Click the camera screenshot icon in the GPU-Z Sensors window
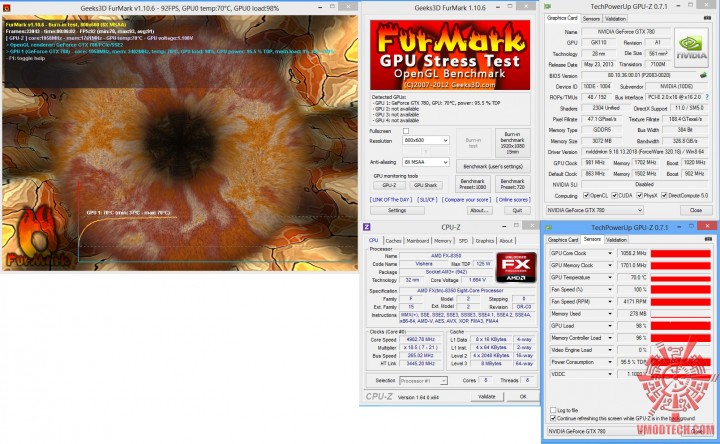The width and height of the screenshot is (720, 444). coord(707,239)
